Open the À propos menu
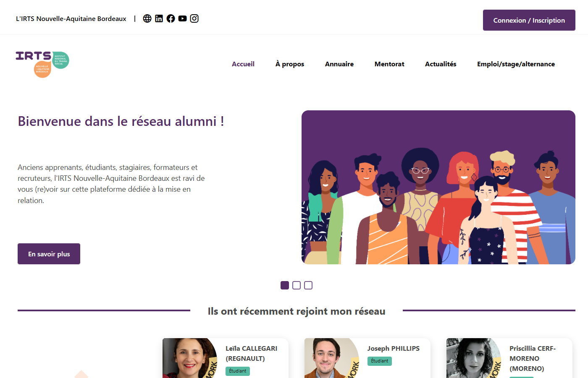 (x=290, y=64)
